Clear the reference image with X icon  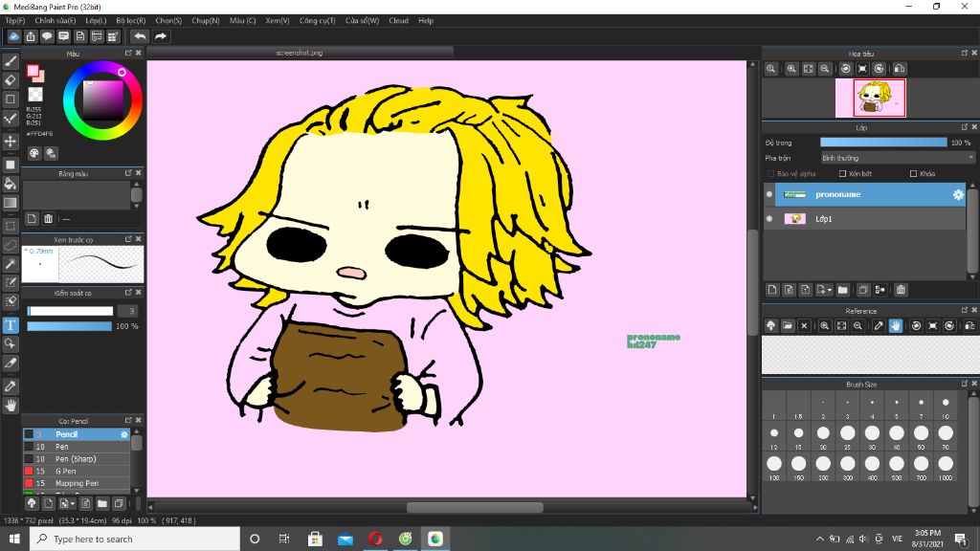coord(804,325)
